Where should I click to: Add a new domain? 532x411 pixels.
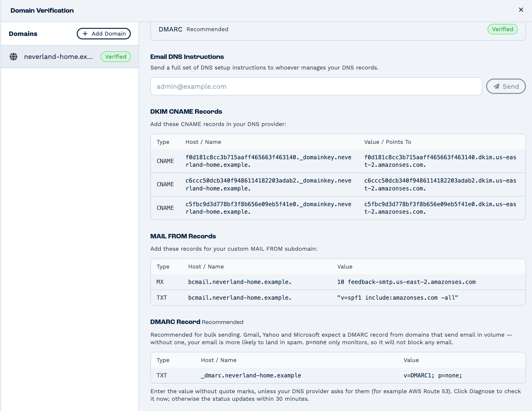(x=104, y=34)
